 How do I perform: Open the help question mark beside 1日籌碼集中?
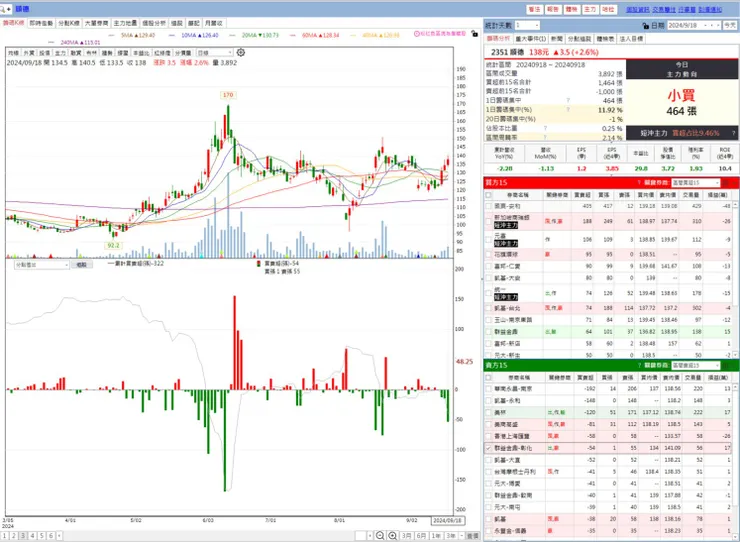click(568, 101)
